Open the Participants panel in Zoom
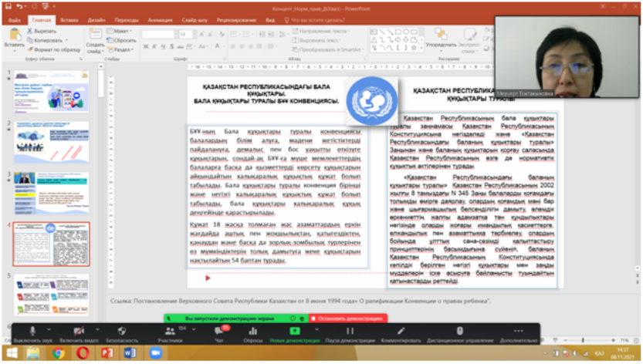Image resolution: width=643 pixels, height=364 pixels. coord(168,330)
